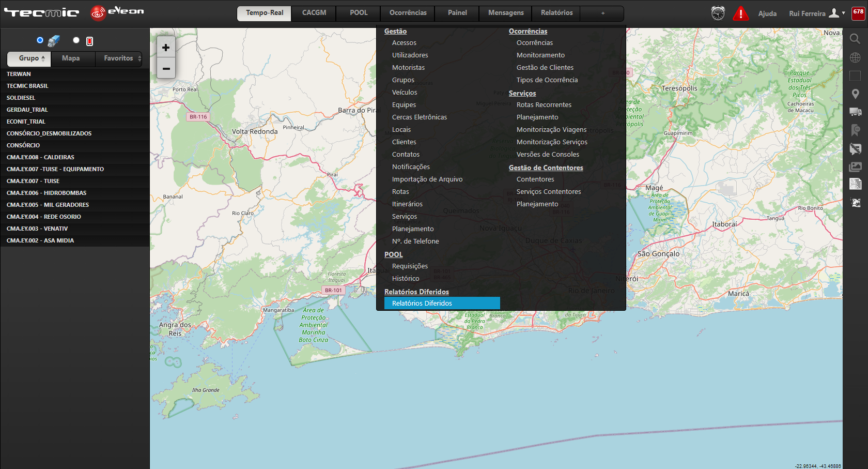This screenshot has height=469, width=868.
Task: Click the Ajuda help link
Action: pos(767,13)
